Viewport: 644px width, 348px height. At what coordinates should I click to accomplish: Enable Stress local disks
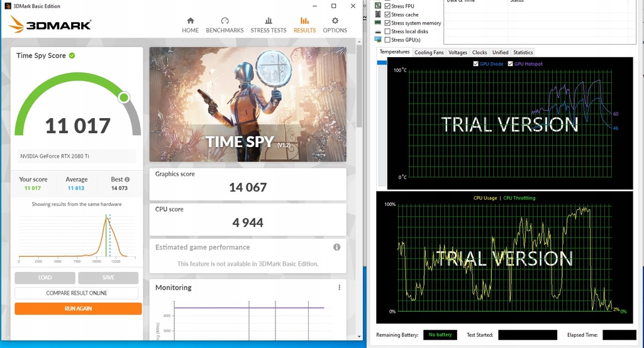387,31
